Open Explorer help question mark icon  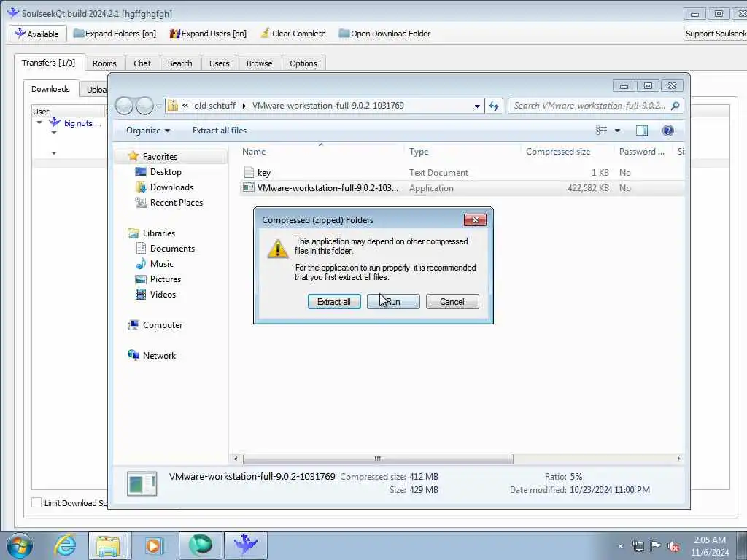point(668,131)
